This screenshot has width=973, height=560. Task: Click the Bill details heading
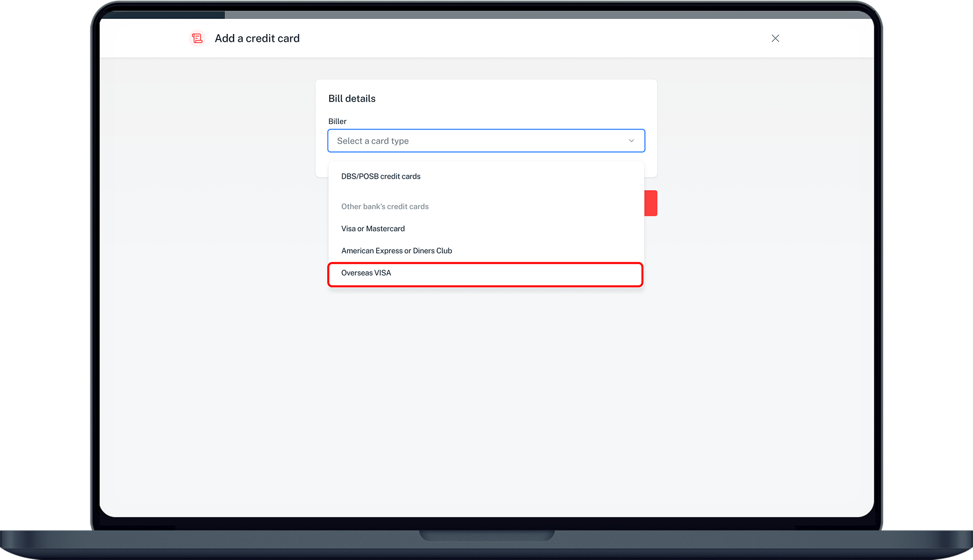point(352,99)
